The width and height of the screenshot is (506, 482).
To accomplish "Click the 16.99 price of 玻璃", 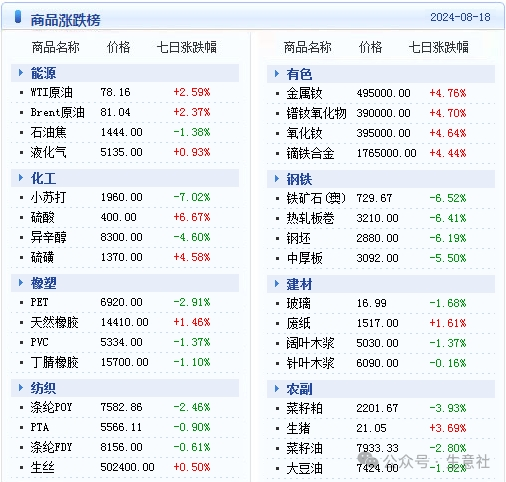I will [371, 303].
